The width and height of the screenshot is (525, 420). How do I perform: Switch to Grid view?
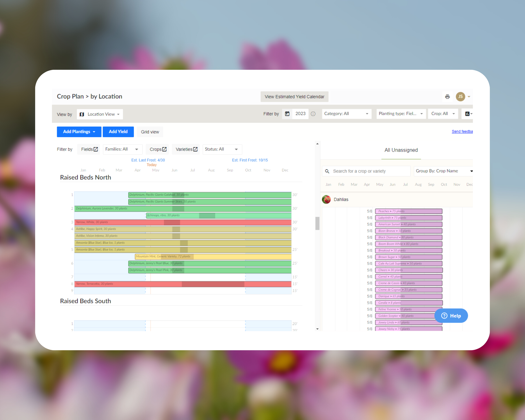pos(150,132)
